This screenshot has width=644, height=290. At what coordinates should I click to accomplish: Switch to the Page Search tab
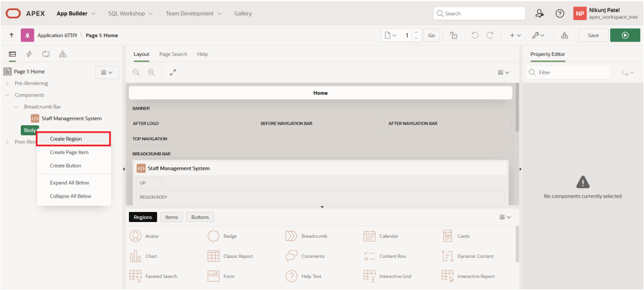click(x=173, y=55)
